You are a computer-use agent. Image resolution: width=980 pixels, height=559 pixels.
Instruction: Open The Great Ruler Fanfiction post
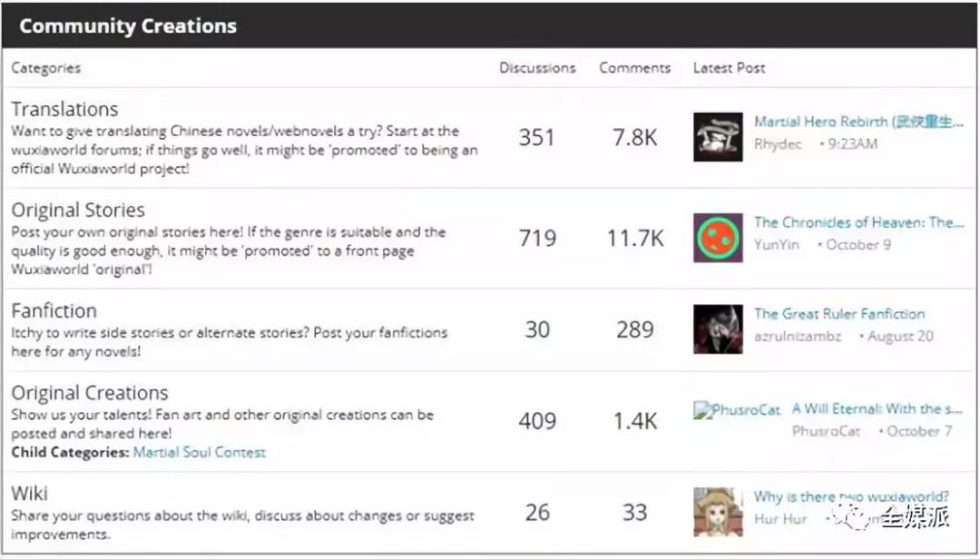point(839,314)
